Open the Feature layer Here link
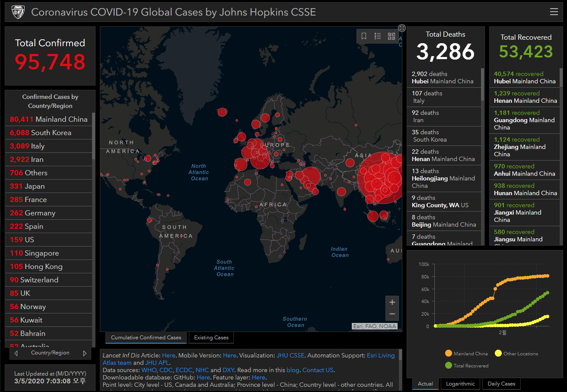Viewport: 567px width, 392px height. tap(258, 377)
